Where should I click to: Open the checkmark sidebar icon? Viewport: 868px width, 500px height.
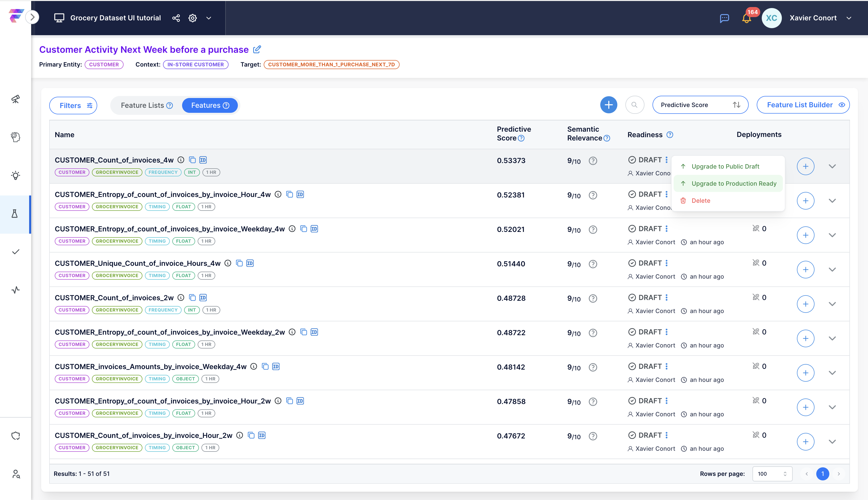coord(15,252)
